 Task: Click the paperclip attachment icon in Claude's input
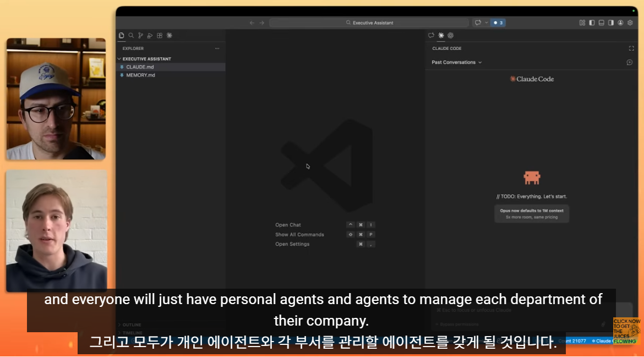[603, 324]
